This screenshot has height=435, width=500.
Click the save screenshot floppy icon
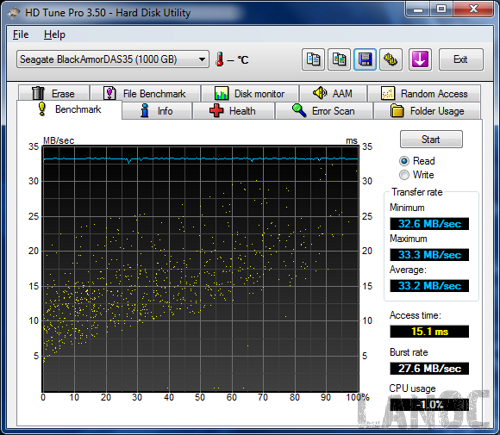(x=365, y=60)
